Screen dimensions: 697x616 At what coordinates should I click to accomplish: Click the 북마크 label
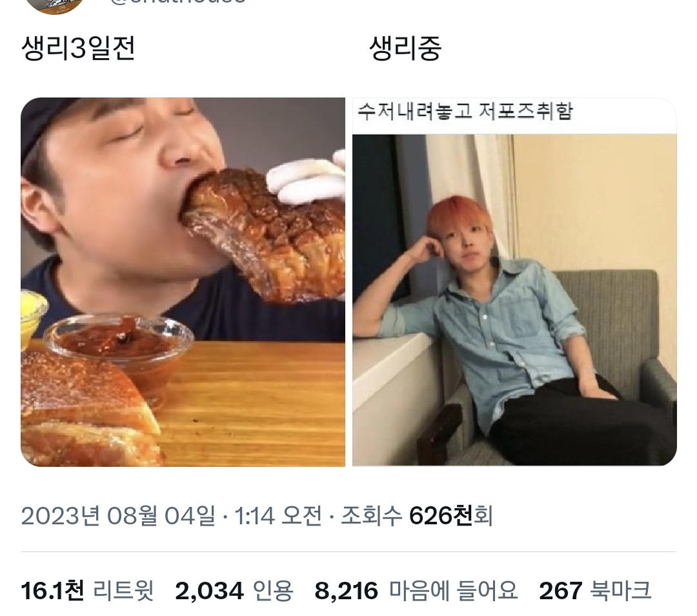tap(621, 591)
